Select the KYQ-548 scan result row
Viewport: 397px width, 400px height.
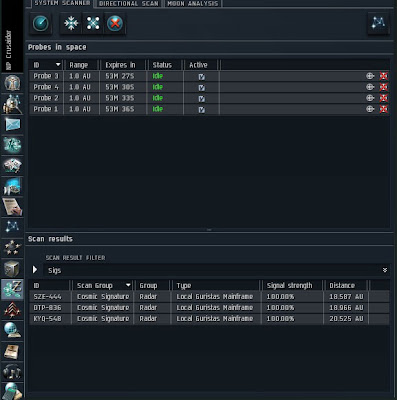[209, 319]
